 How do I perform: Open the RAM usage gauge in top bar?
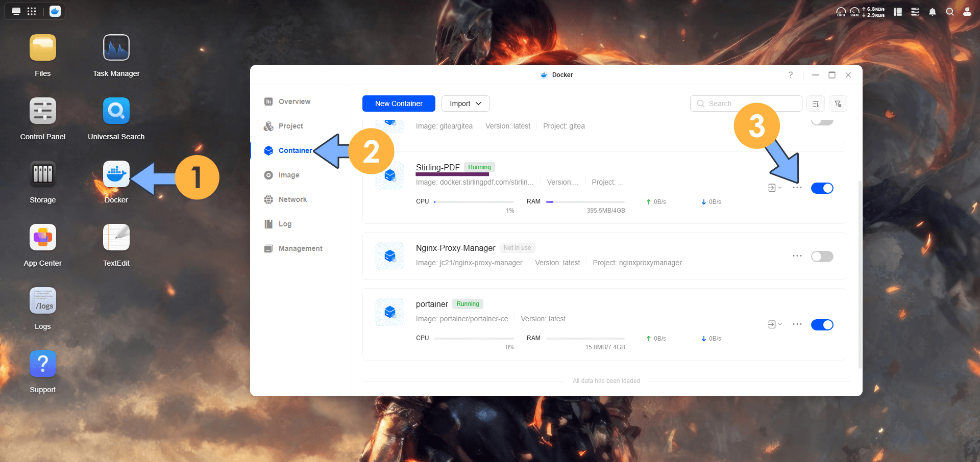[854, 12]
